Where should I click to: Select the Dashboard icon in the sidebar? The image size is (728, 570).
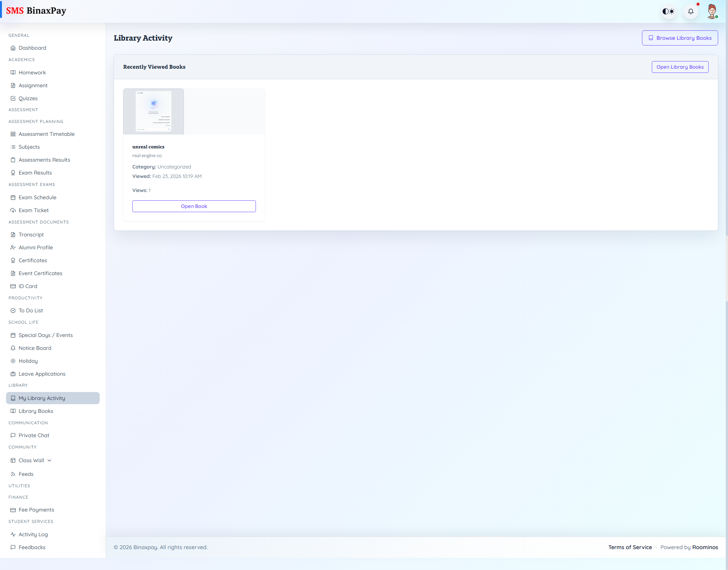pos(13,48)
